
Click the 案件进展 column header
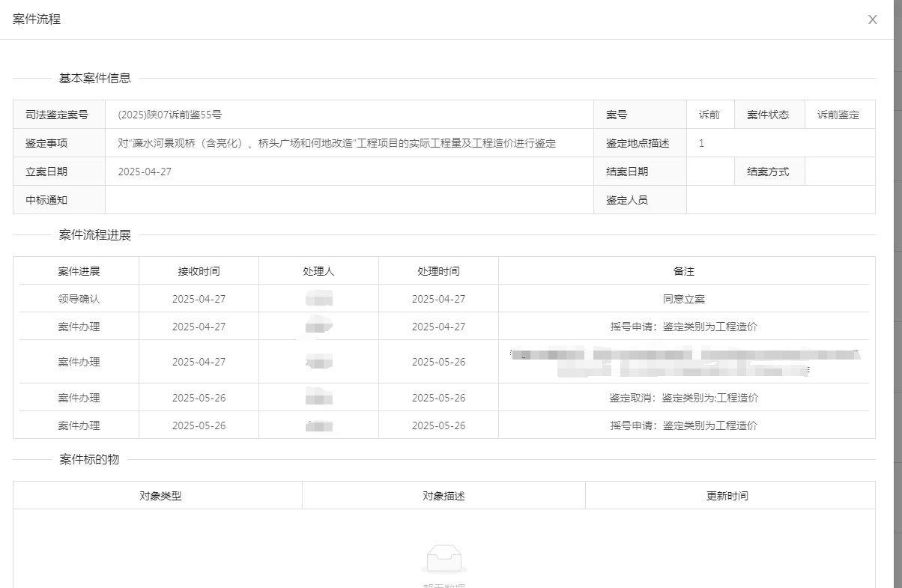(x=79, y=271)
